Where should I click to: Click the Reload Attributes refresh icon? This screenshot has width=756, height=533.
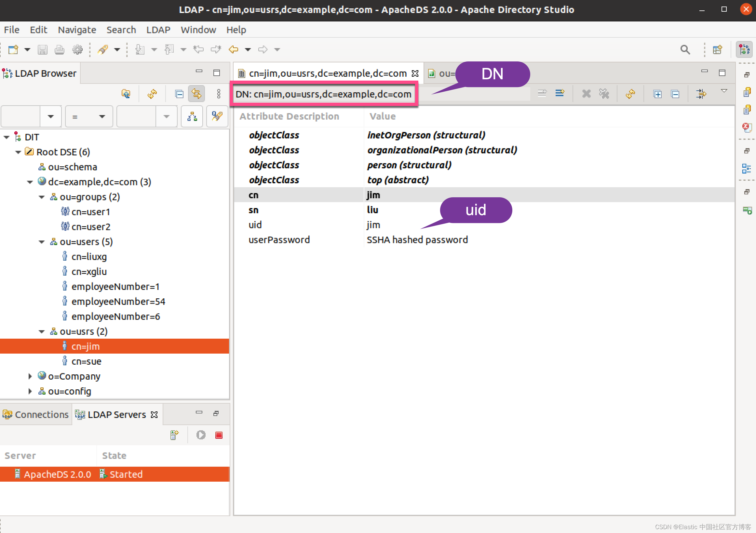click(x=630, y=94)
